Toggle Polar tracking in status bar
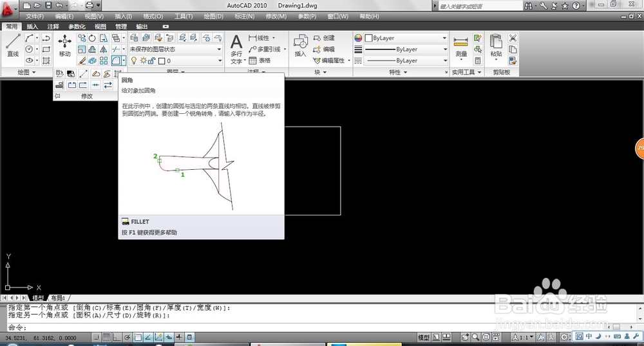This screenshot has height=346, width=644. [x=128, y=338]
